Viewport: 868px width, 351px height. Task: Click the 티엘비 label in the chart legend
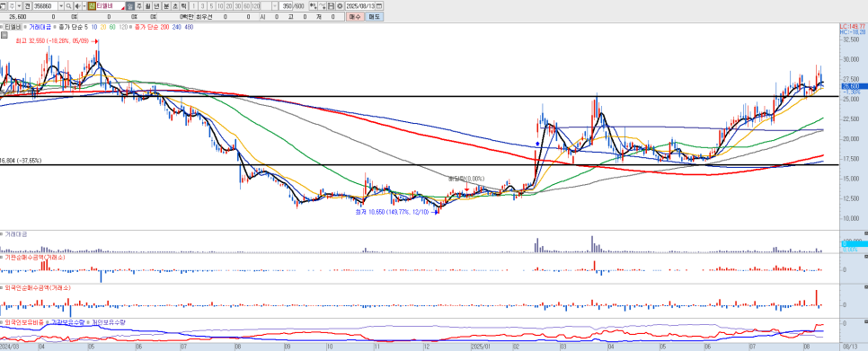click(13, 27)
